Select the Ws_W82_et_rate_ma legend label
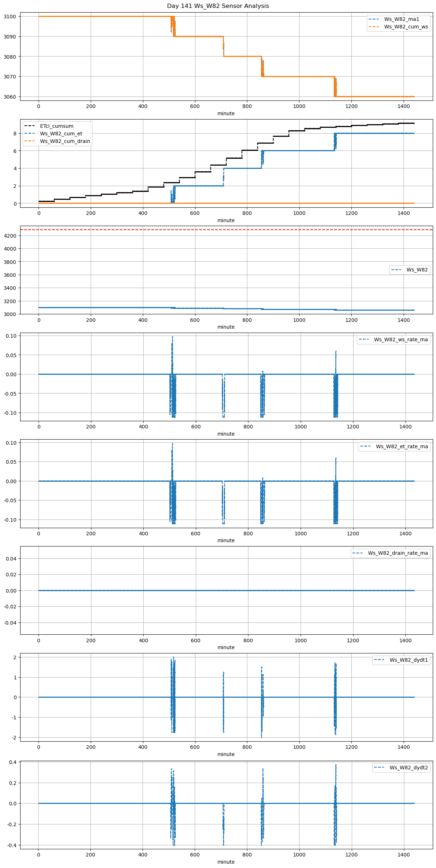This screenshot has width=436, height=868. [x=402, y=446]
